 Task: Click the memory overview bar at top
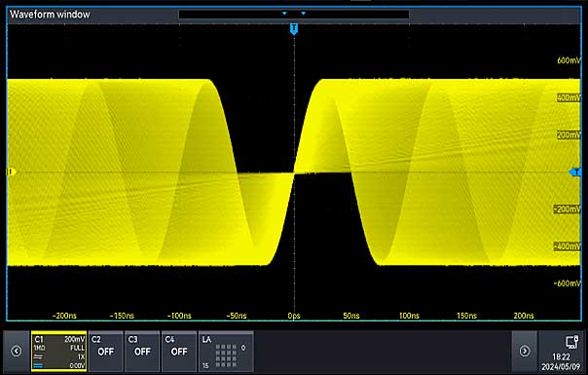pos(294,14)
